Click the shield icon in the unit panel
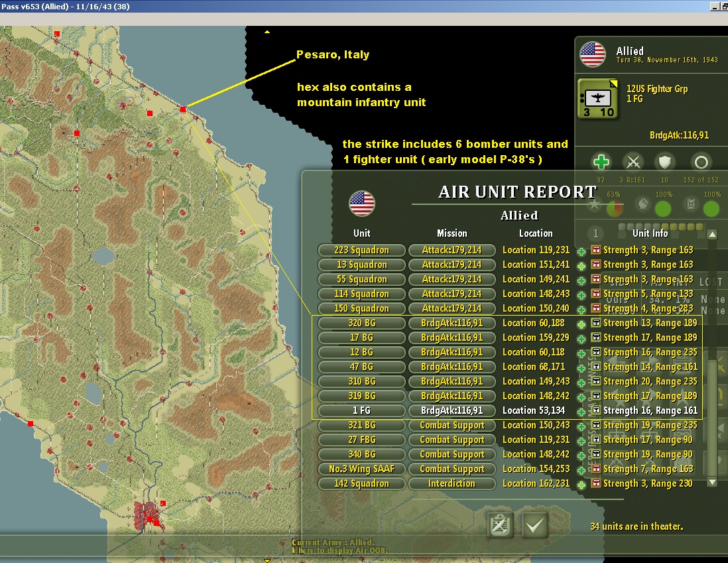Screen dimensions: 728x563 coord(665,162)
